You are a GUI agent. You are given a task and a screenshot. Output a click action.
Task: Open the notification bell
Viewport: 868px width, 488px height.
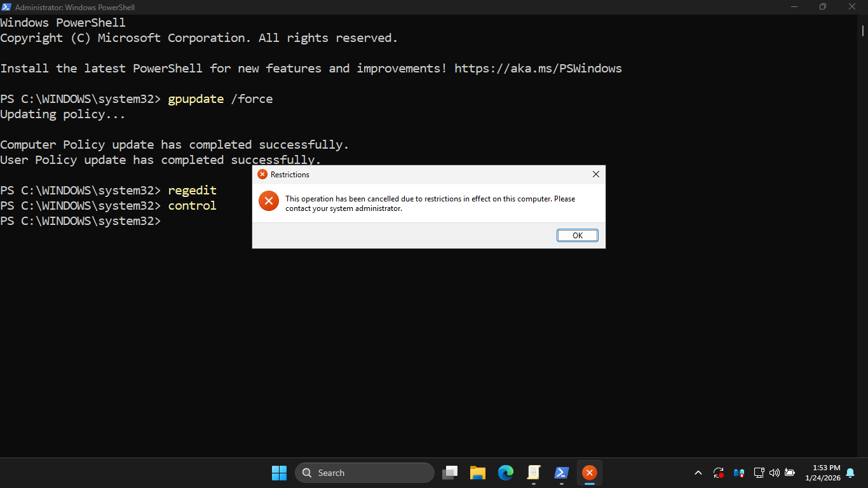pos(850,473)
